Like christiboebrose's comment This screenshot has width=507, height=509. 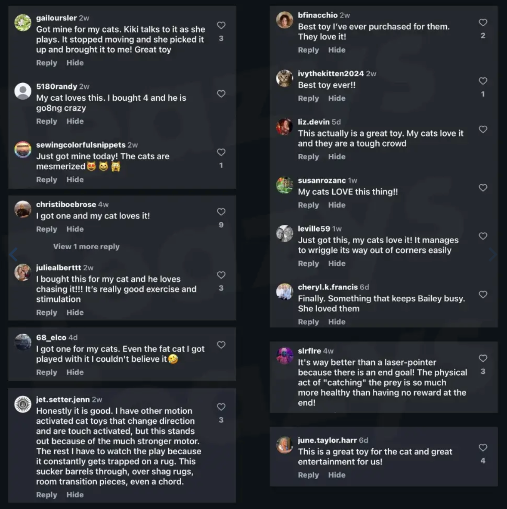pos(221,212)
